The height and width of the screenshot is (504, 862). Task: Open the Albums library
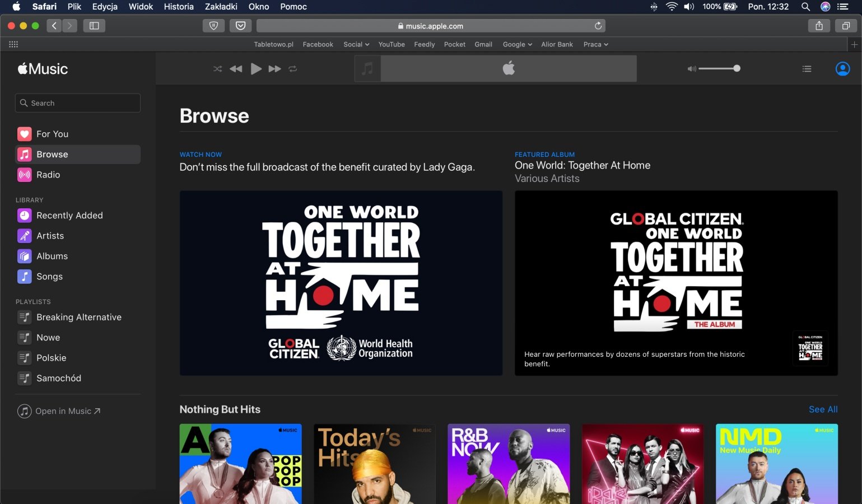78,256
